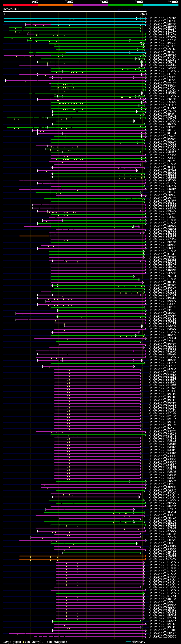This screenshot has width=181, height=644.
Task: Click the UniRef100_C4IZT0 label
Action: point(162,108)
